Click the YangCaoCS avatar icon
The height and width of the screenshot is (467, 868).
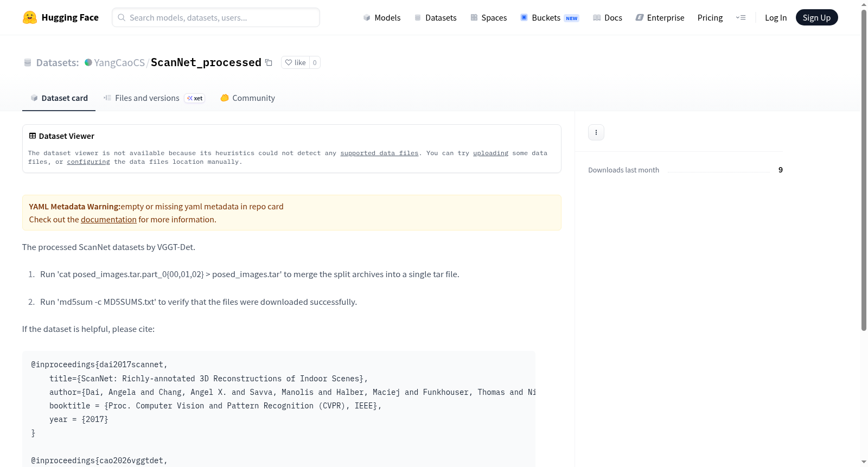(x=88, y=62)
